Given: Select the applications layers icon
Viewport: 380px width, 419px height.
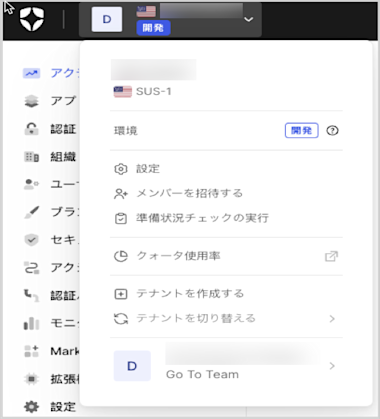Looking at the screenshot, I should 31,101.
